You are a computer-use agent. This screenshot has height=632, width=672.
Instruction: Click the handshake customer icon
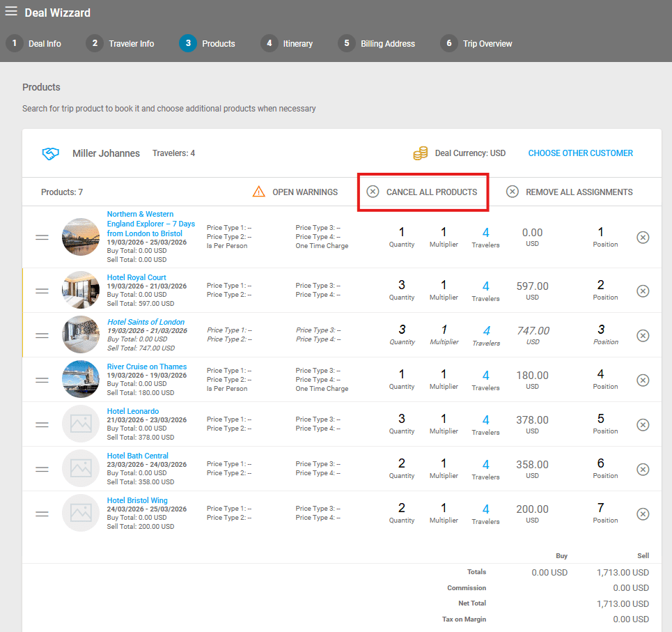tap(51, 153)
